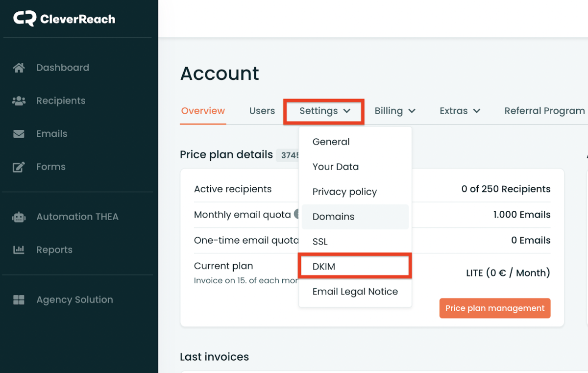This screenshot has width=588, height=373.
Task: Click the Automation THEA robot icon
Action: [19, 217]
